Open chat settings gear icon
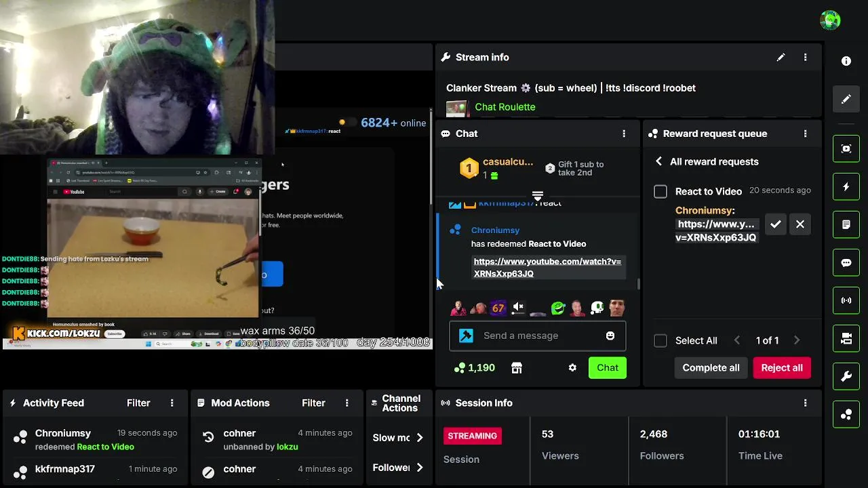 coord(572,367)
